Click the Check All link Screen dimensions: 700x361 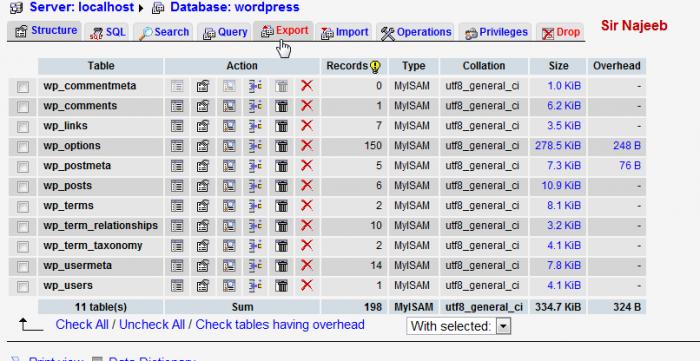click(x=82, y=324)
